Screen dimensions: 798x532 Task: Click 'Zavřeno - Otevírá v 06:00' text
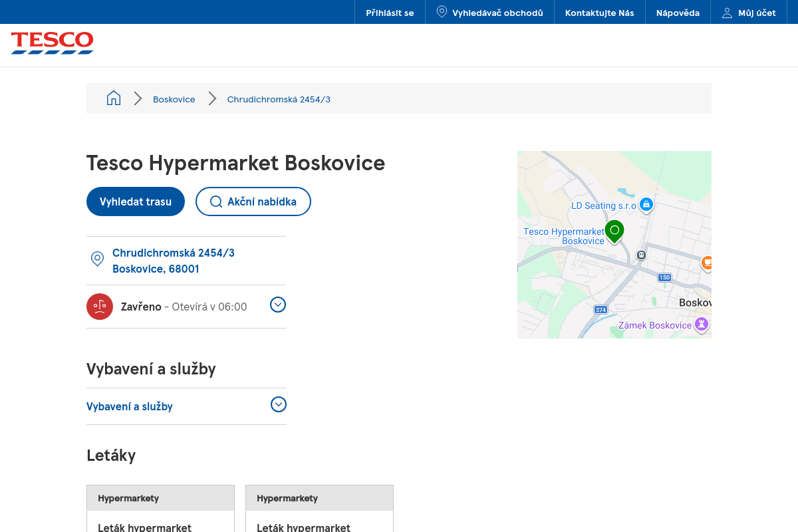184,307
